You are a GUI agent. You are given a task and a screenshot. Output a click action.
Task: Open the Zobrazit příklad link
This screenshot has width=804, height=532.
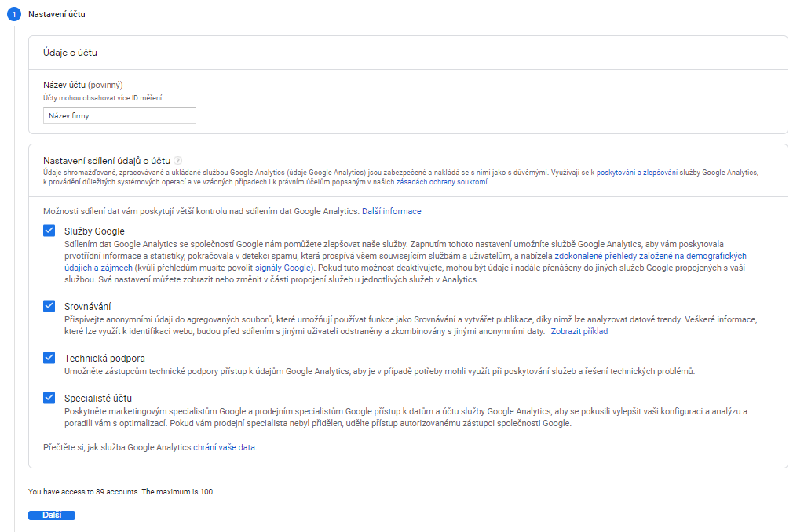(x=579, y=331)
